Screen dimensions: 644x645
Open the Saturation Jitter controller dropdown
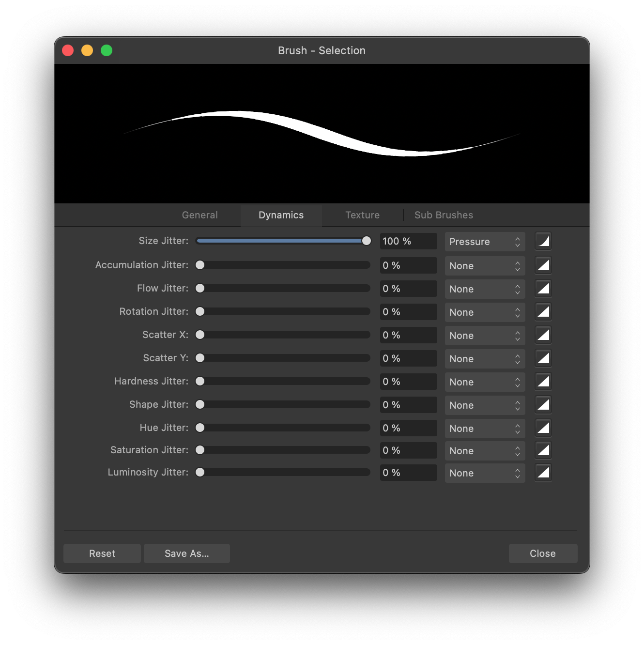(485, 451)
